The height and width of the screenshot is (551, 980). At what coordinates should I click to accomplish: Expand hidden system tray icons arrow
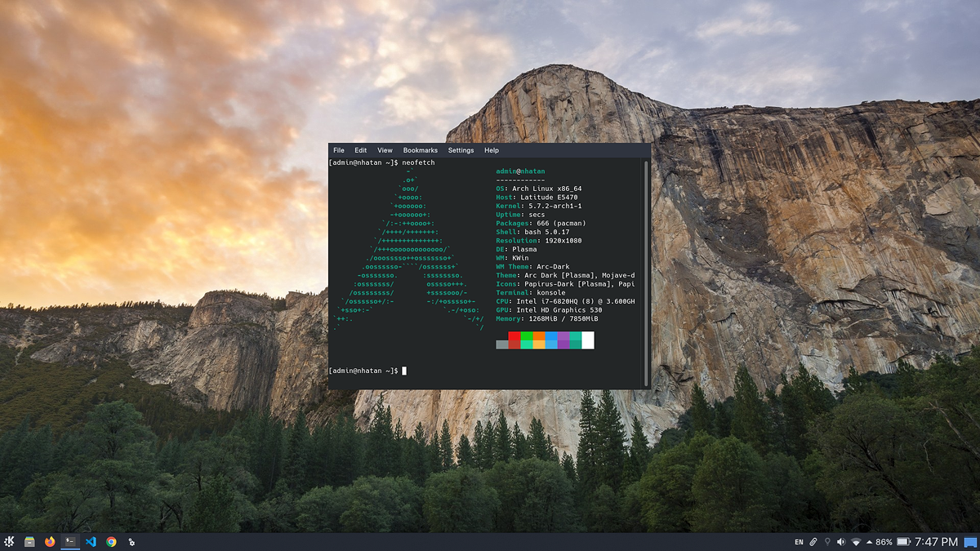click(869, 542)
